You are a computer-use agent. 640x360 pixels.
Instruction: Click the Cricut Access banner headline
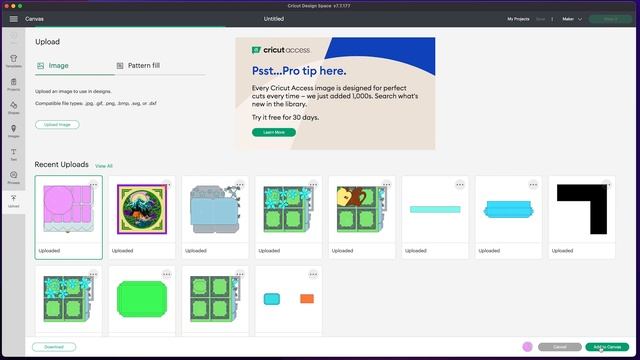tap(299, 71)
